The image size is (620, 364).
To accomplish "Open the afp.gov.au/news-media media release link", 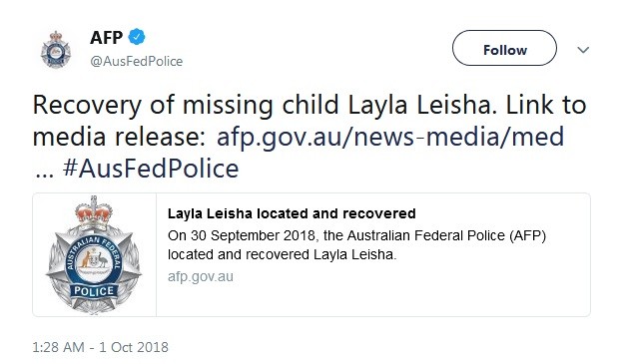I will tap(390, 137).
